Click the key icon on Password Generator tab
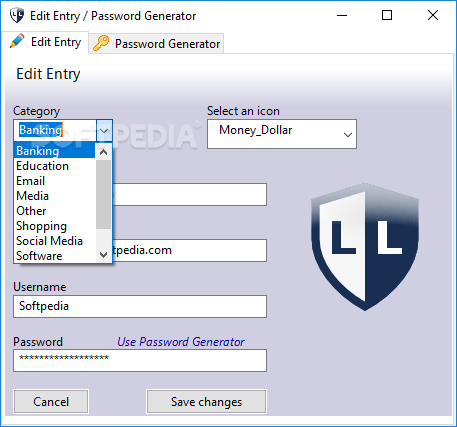The image size is (457, 427). [x=101, y=43]
